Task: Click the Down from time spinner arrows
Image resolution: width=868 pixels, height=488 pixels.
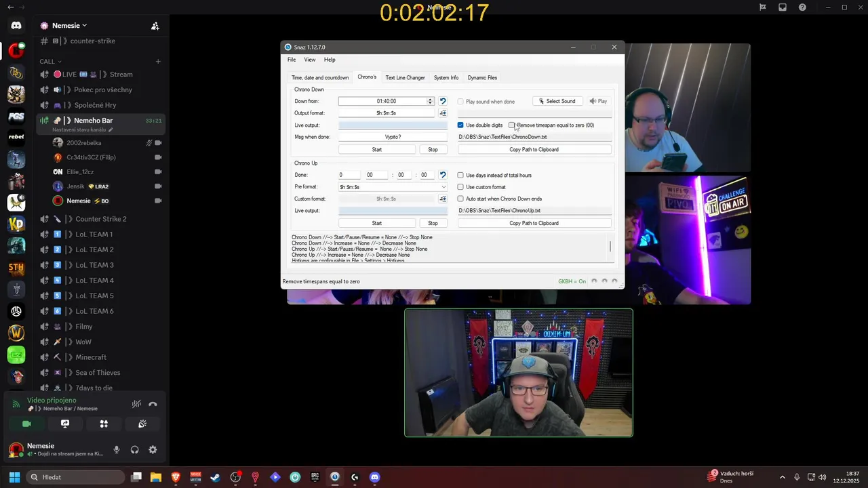Action: (430, 101)
